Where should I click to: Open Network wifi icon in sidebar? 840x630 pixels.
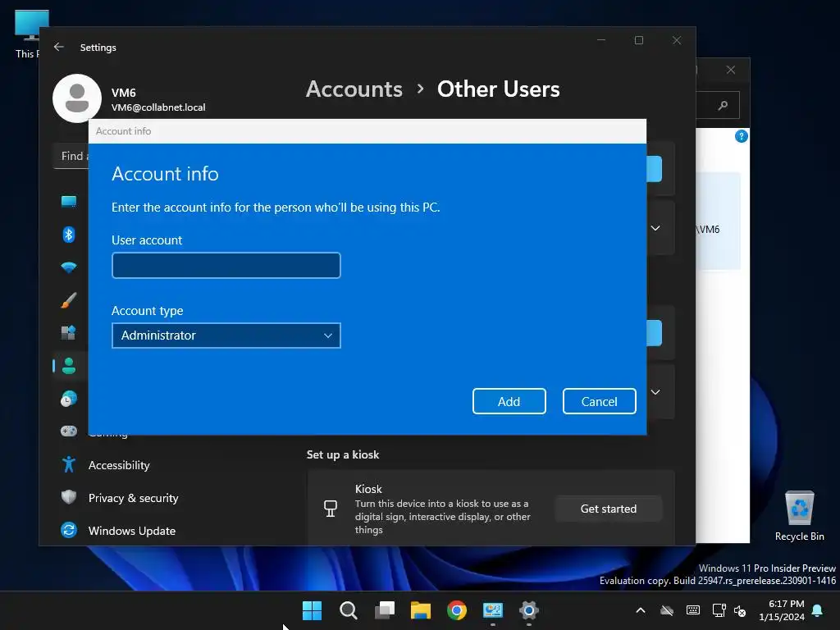(x=69, y=267)
